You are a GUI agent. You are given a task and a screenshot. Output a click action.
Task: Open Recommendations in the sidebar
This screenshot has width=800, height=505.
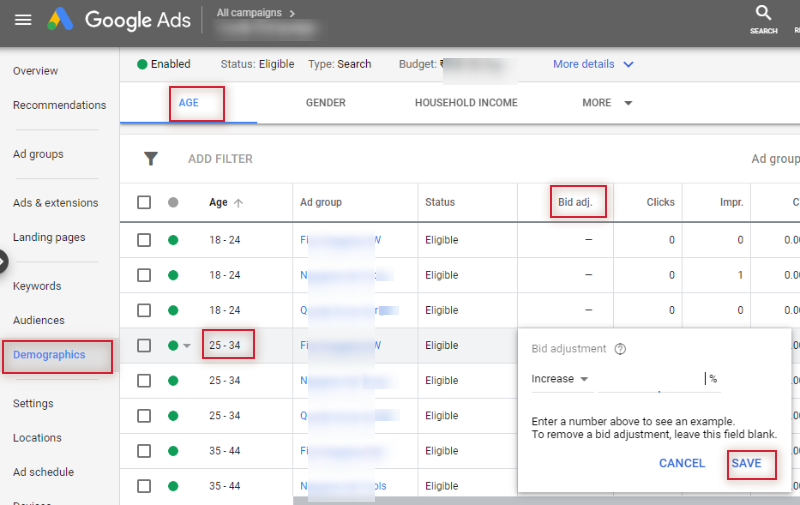coord(59,105)
